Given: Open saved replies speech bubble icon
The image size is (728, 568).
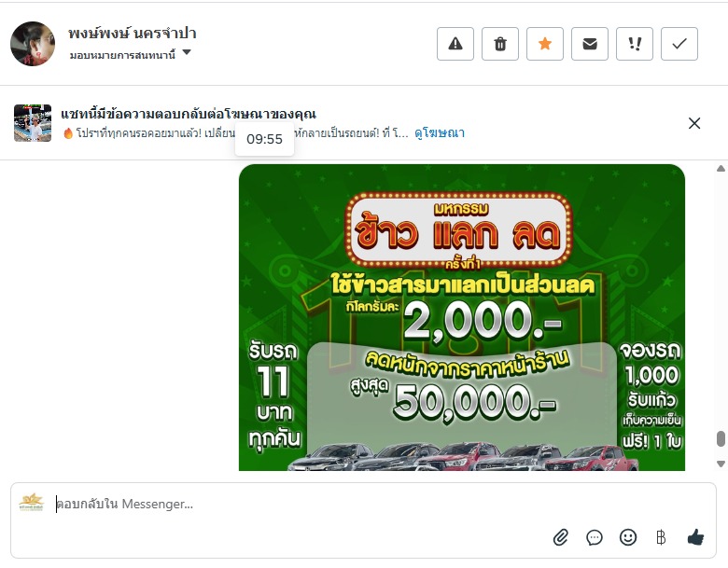Looking at the screenshot, I should pyautogui.click(x=595, y=537).
